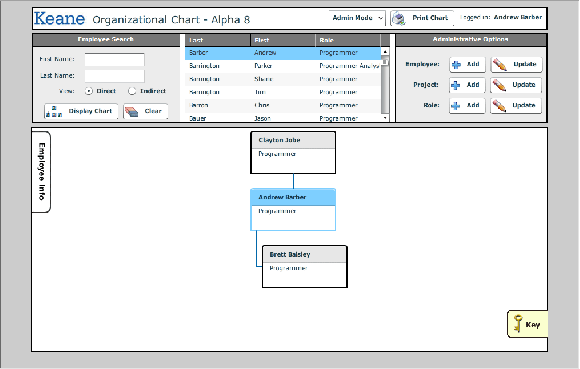Screen dimensions: 580x369
Task: Select the Parker Programmer Analyst row
Action: 283,66
